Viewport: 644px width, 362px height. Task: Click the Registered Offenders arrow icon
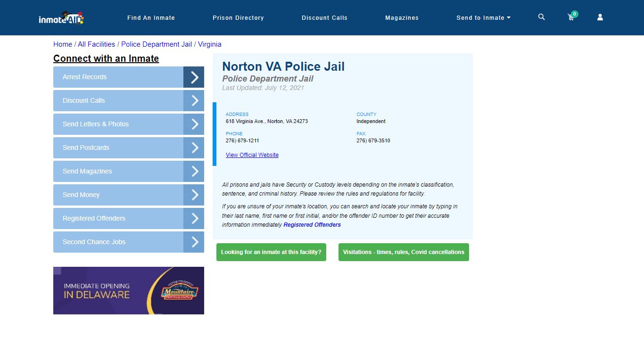click(194, 218)
